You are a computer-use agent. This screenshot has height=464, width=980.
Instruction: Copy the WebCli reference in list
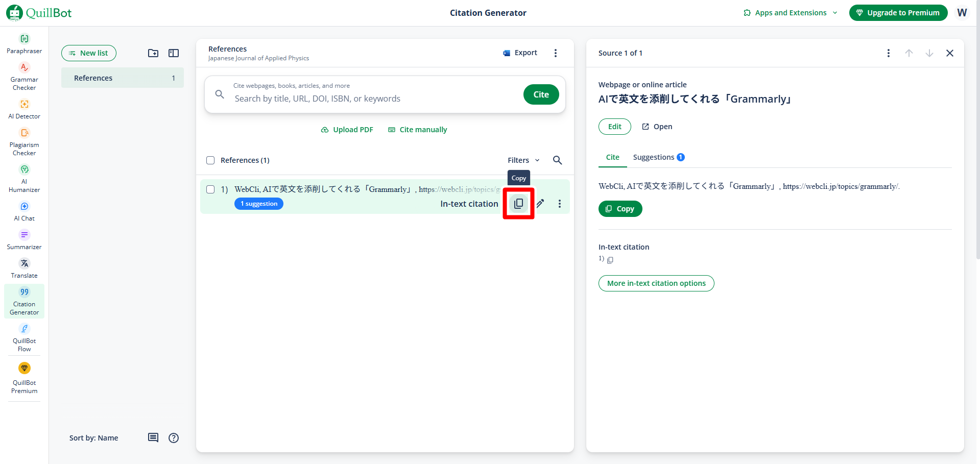pos(518,204)
